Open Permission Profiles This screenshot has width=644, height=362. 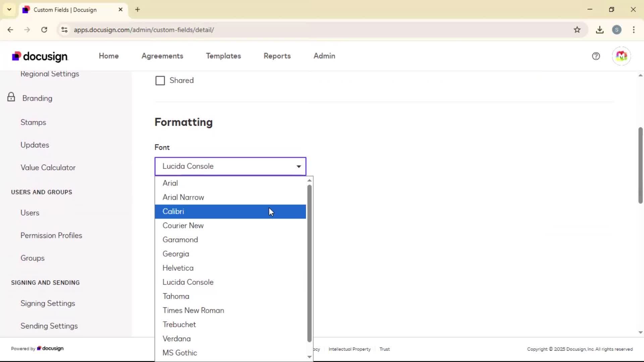tap(51, 235)
